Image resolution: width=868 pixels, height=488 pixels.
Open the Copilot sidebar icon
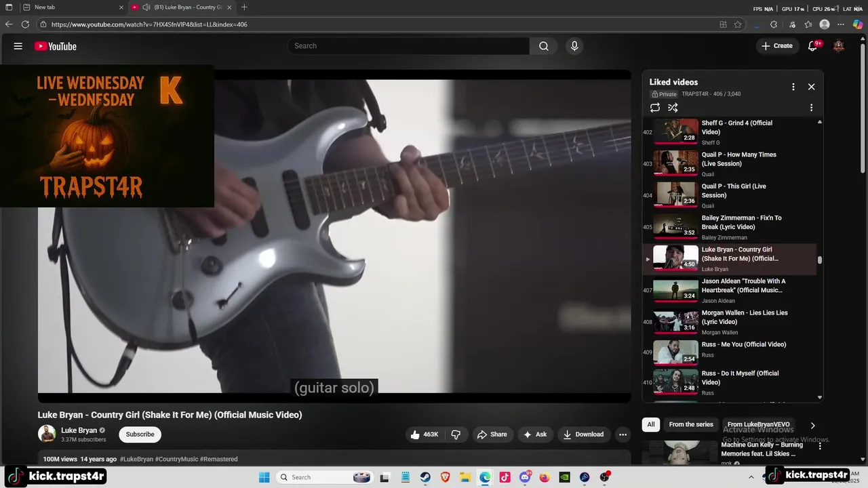pos(858,24)
